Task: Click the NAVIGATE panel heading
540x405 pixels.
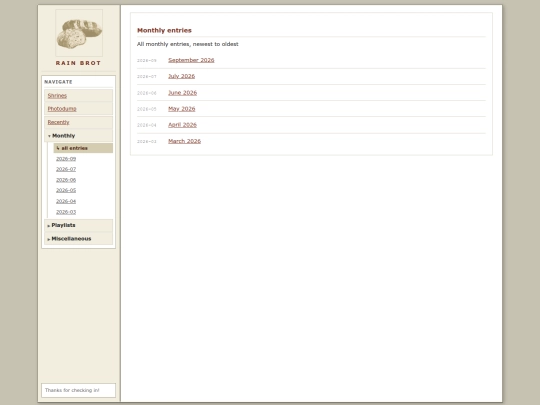Action: pos(58,82)
